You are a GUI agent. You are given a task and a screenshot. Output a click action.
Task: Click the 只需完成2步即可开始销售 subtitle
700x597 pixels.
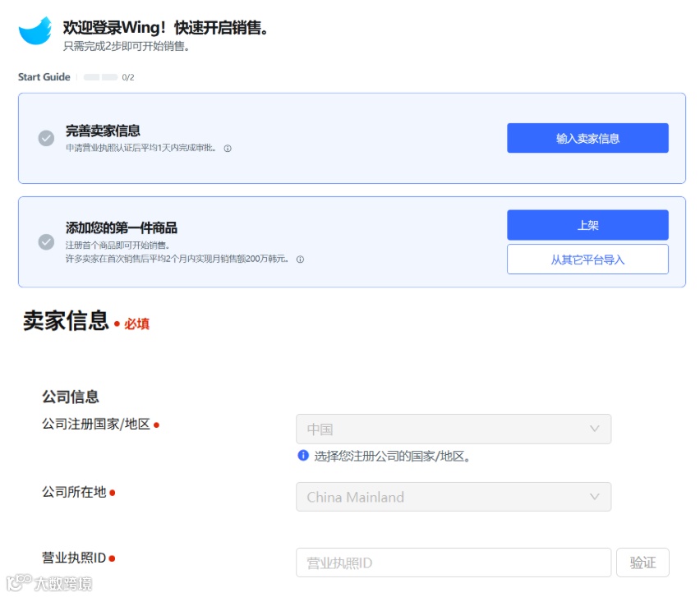point(127,46)
